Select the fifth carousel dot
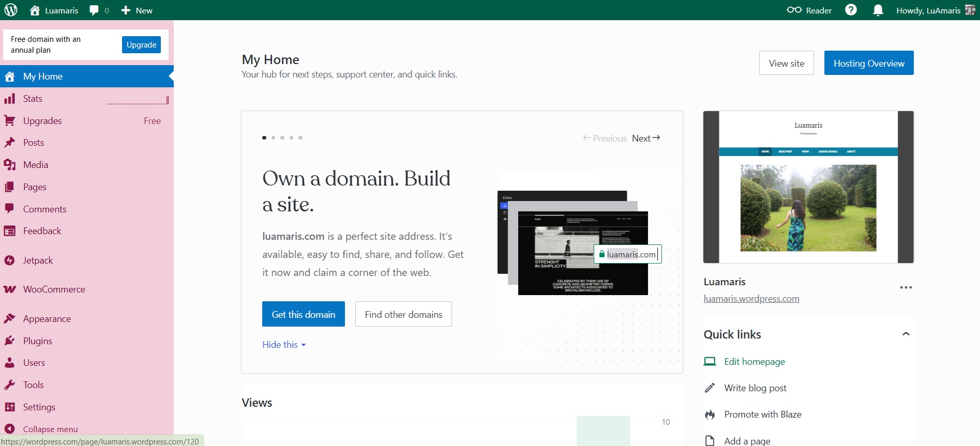980x446 pixels. 300,137
